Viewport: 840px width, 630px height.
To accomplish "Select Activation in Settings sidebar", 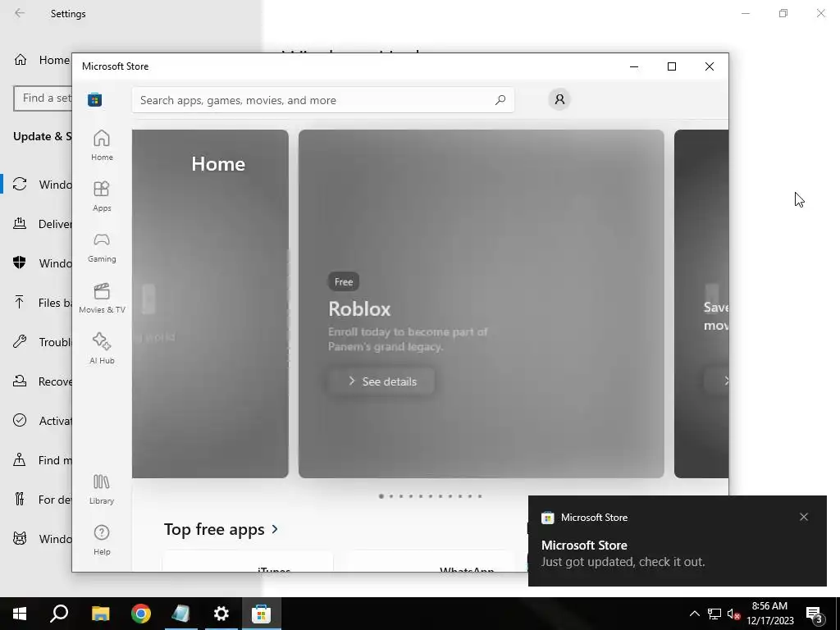I will click(36, 421).
